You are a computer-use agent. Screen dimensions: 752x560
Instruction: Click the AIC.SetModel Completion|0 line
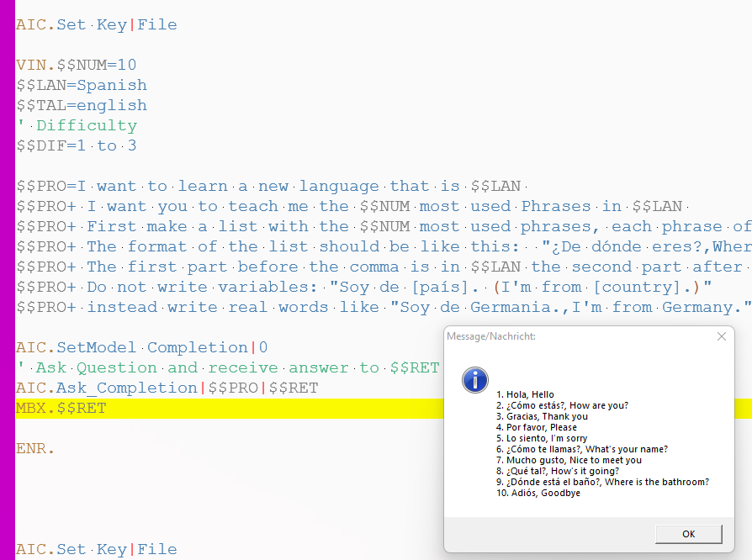click(132, 348)
